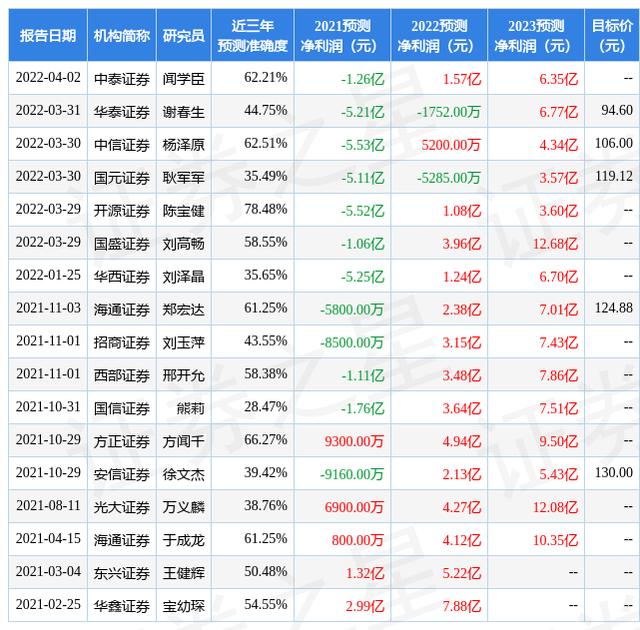Select the 方正证券 institution cell
640x630 pixels.
(122, 441)
